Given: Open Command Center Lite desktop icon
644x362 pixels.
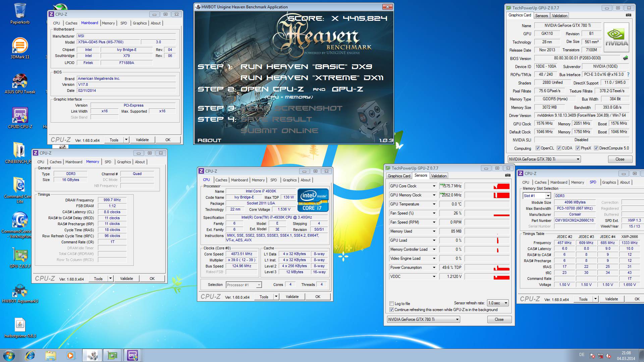Looking at the screenshot, I should point(18,190).
